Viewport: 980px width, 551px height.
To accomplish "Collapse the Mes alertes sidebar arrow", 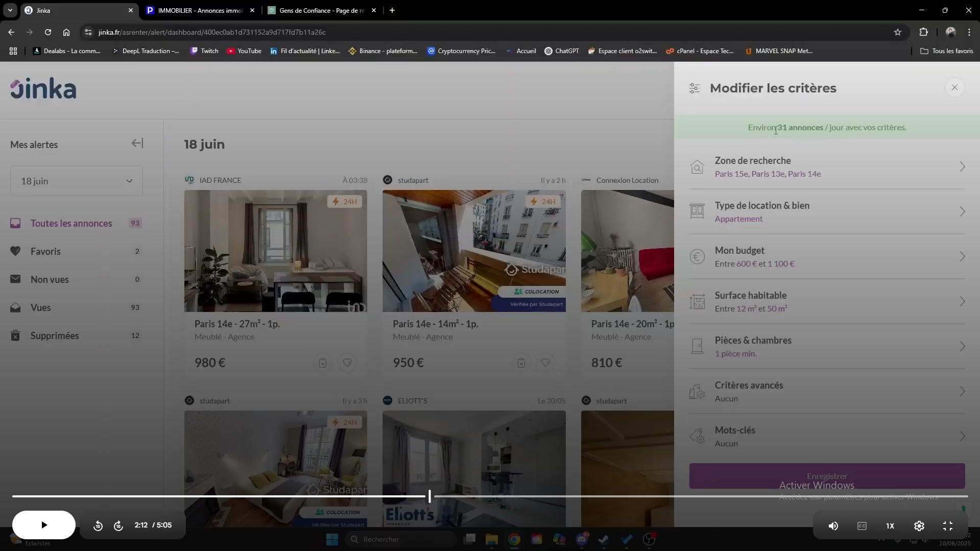I will [137, 143].
